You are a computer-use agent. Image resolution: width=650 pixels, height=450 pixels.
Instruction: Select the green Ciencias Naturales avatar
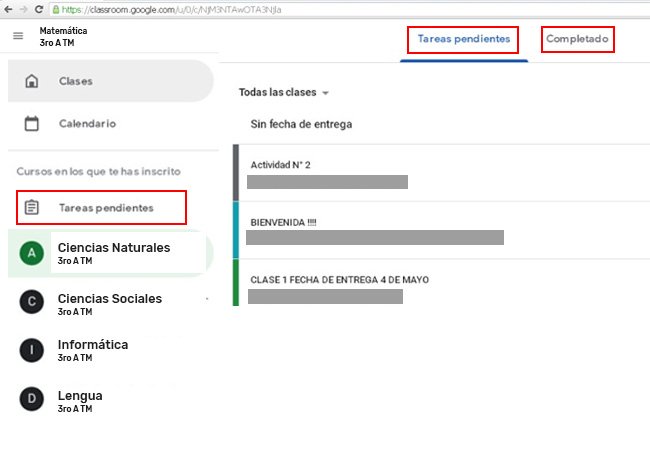(x=32, y=253)
